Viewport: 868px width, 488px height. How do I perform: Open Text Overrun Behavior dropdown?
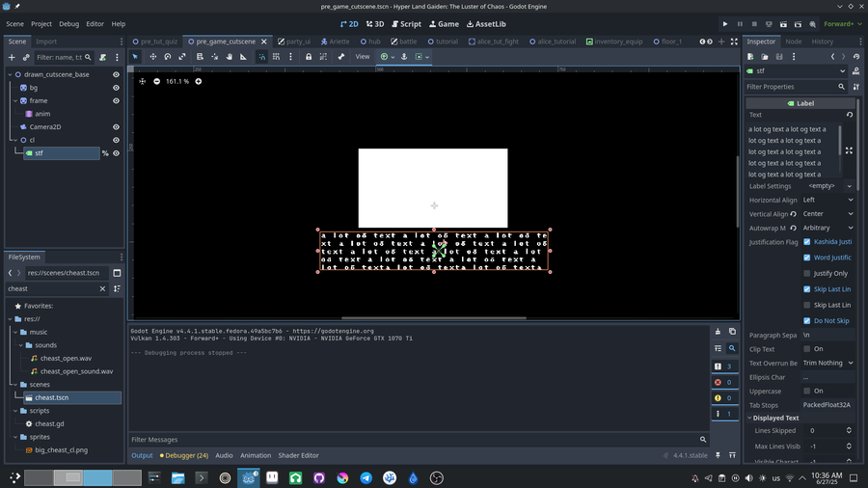(827, 363)
